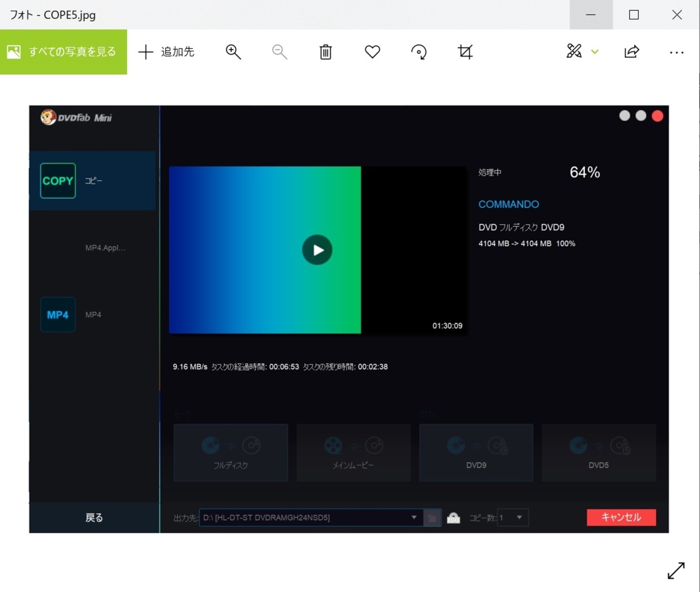This screenshot has height=592, width=700.
Task: Click the 戻る back button
Action: [94, 518]
